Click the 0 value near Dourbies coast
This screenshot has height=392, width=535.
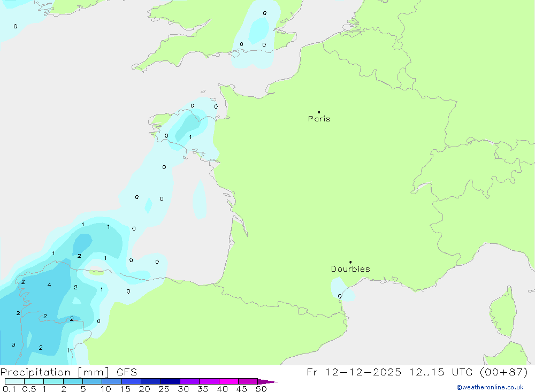340,296
